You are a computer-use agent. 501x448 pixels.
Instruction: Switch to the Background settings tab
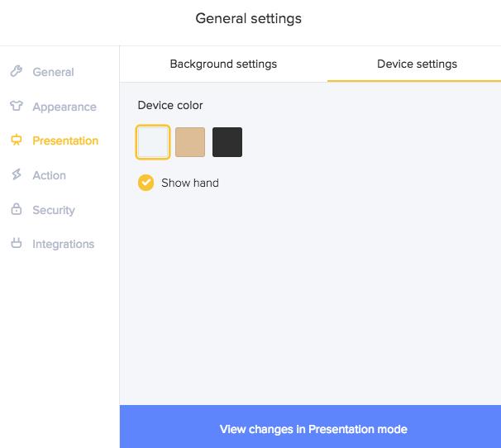223,64
